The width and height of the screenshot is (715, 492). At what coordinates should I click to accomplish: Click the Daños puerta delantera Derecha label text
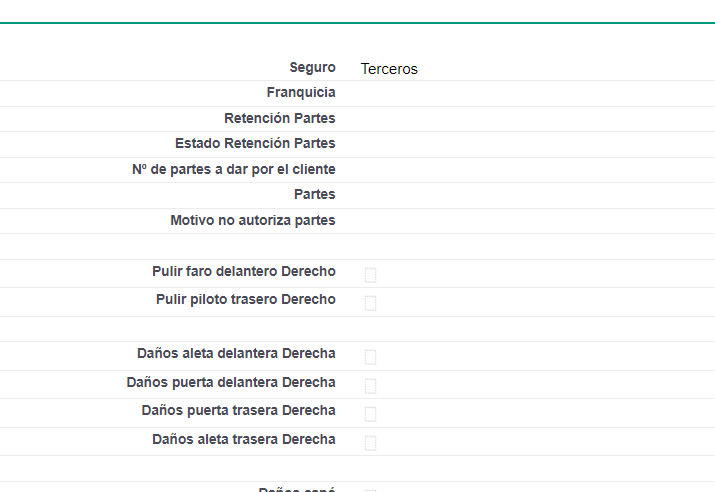pos(231,382)
